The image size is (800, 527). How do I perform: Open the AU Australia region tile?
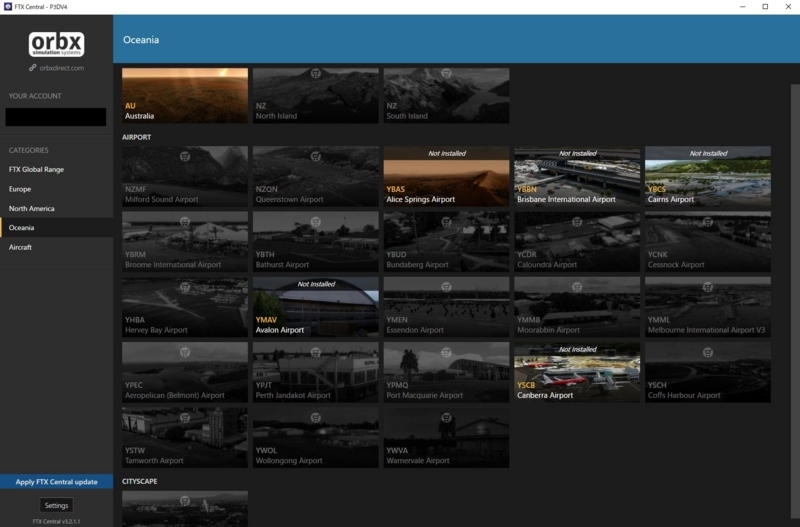(x=185, y=95)
